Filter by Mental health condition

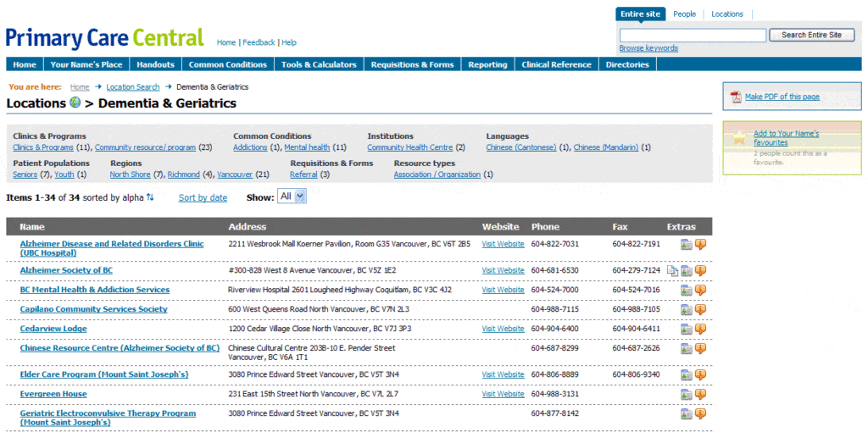[x=307, y=147]
